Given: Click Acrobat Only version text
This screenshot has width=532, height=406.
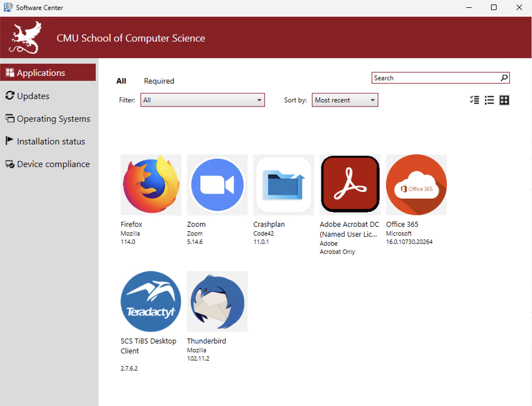Looking at the screenshot, I should click(337, 252).
